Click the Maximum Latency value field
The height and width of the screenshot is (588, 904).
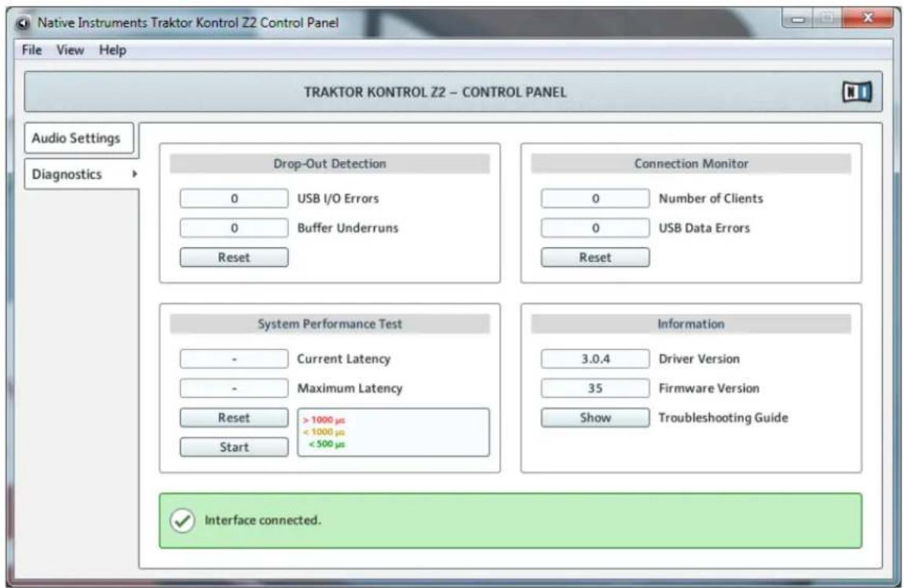234,388
